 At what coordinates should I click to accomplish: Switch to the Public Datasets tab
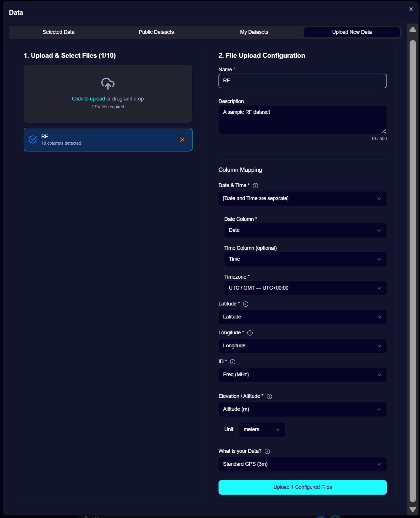tap(156, 32)
